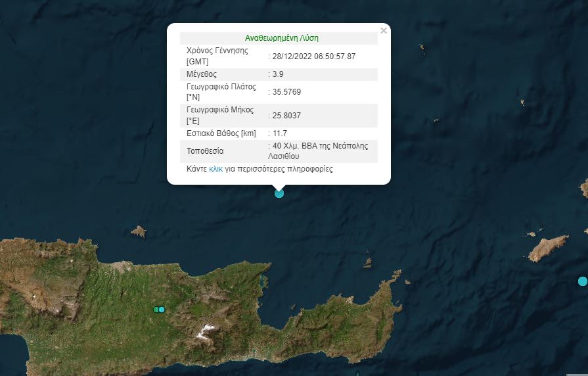588x376 pixels.
Task: Close the earthquake info popup
Action: coord(384,30)
